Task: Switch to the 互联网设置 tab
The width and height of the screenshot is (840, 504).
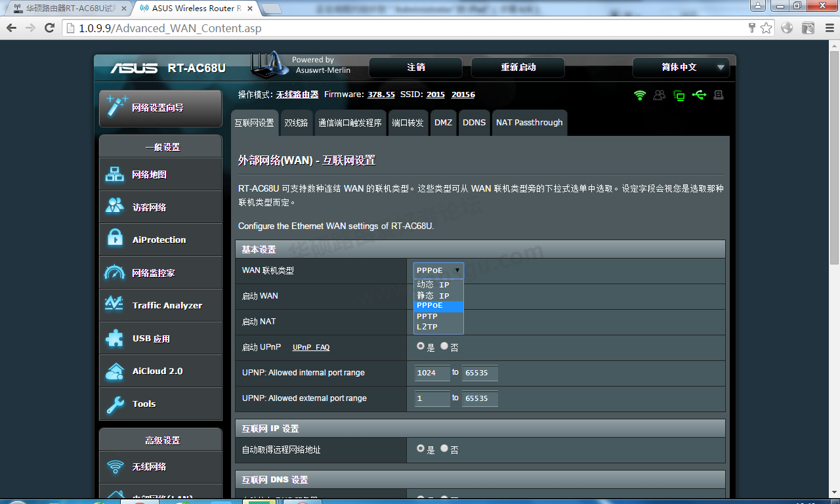Action: click(254, 123)
